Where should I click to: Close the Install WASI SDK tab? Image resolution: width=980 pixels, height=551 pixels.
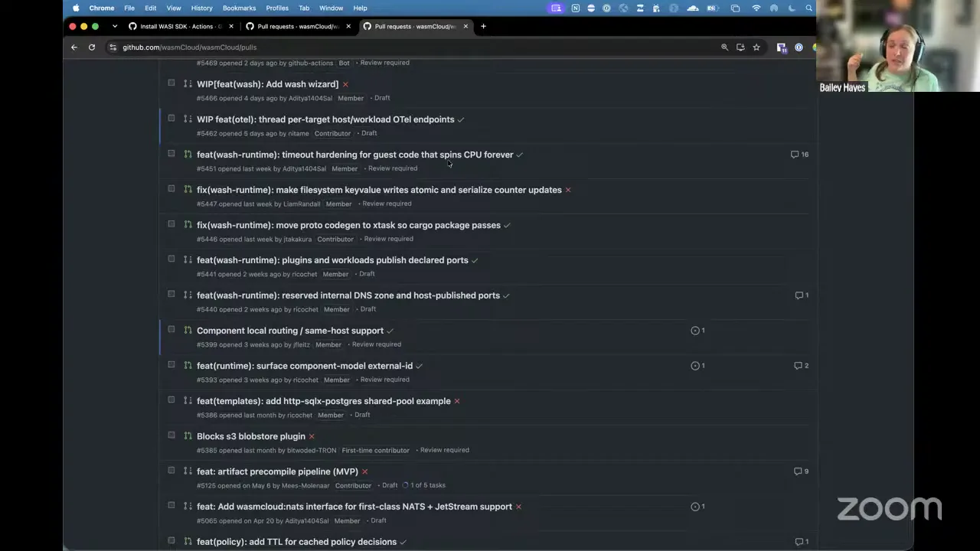[231, 26]
